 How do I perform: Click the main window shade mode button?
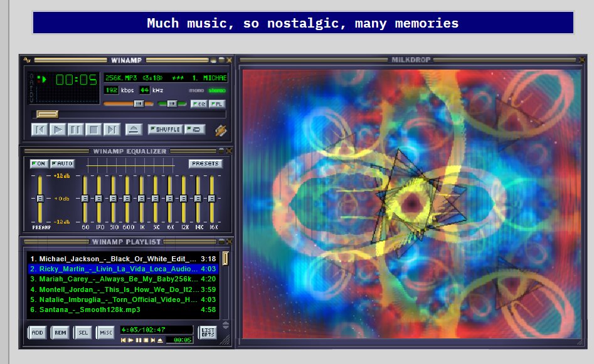[x=221, y=60]
